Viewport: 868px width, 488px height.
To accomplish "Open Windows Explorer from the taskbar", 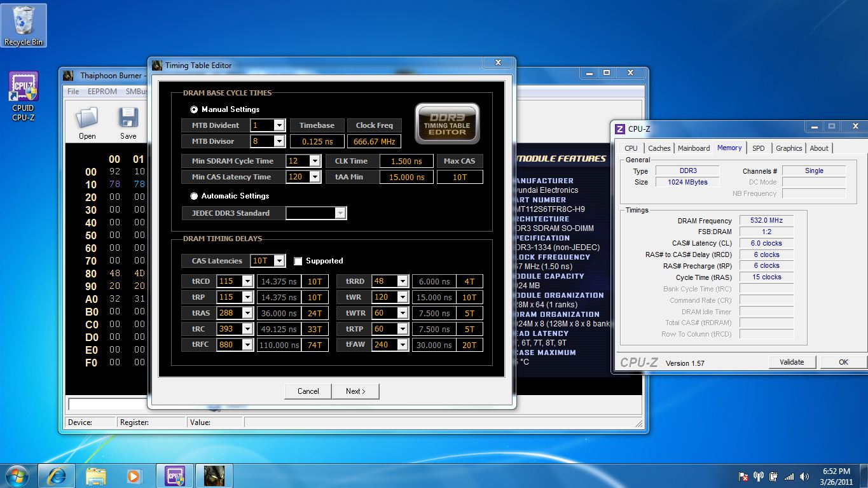I will (x=96, y=476).
